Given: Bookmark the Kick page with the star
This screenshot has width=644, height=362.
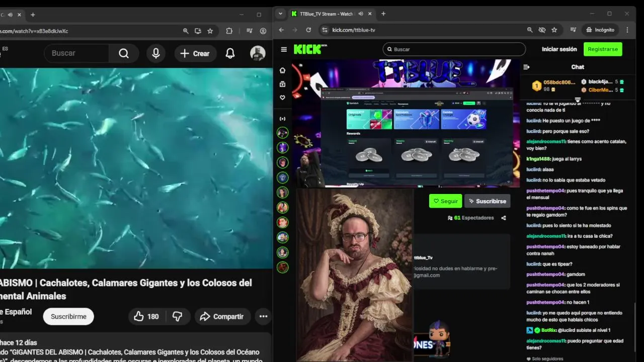Looking at the screenshot, I should [554, 30].
